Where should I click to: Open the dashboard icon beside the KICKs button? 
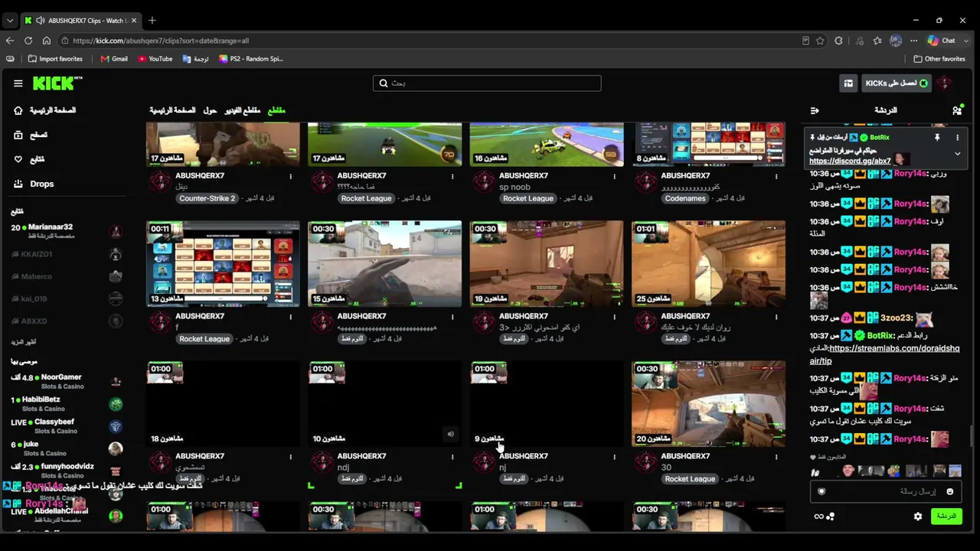tap(848, 83)
